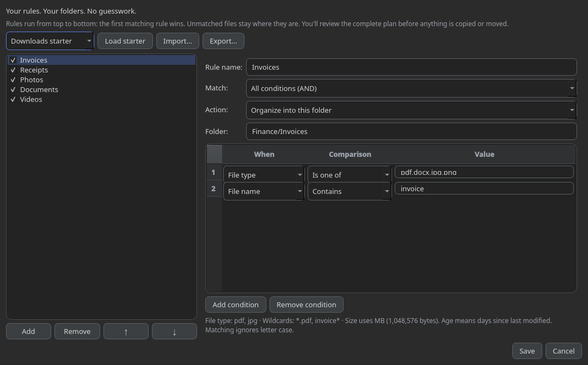The image size is (588, 365).
Task: Open the Downloads starter dropdown
Action: tap(50, 41)
